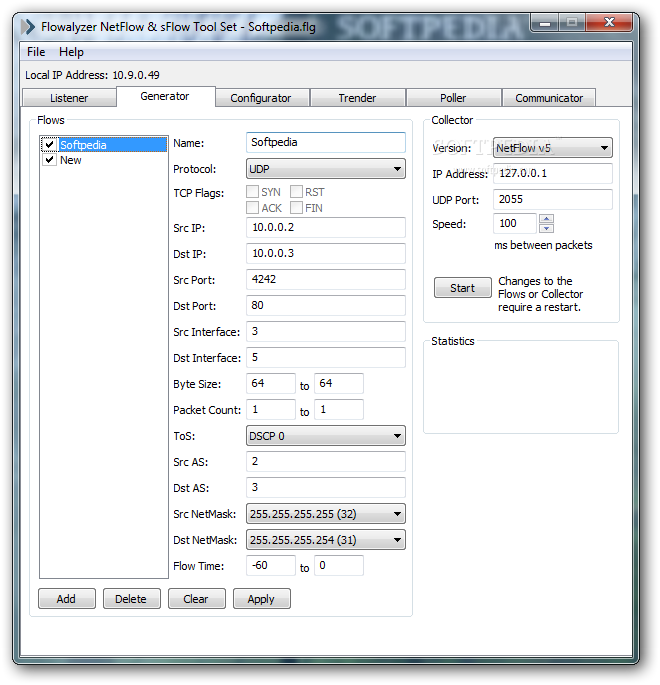Image resolution: width=660 pixels, height=685 pixels.
Task: Click the Flow Time start field
Action: coord(271,565)
